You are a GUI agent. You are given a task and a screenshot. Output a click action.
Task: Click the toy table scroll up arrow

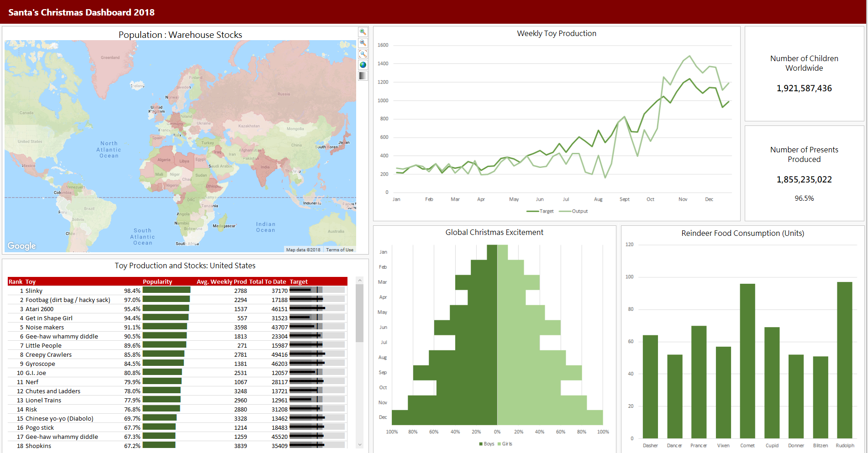click(x=360, y=281)
